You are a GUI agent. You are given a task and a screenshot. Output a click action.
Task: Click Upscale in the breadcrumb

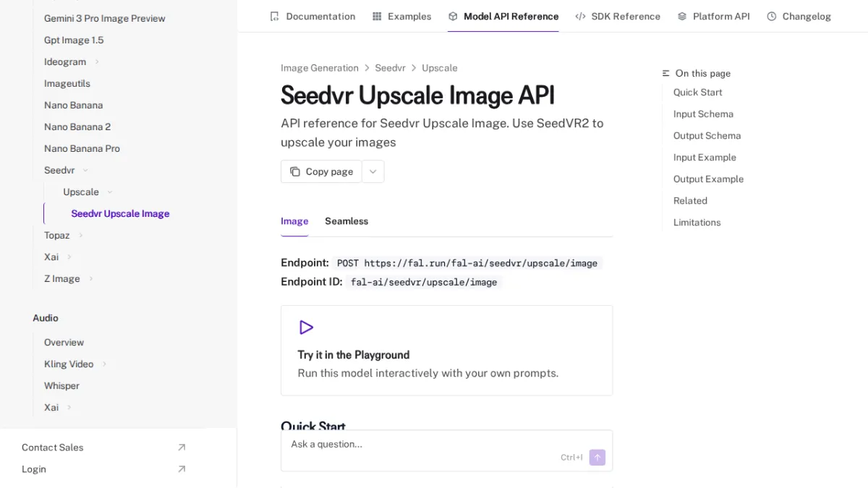[x=440, y=68]
